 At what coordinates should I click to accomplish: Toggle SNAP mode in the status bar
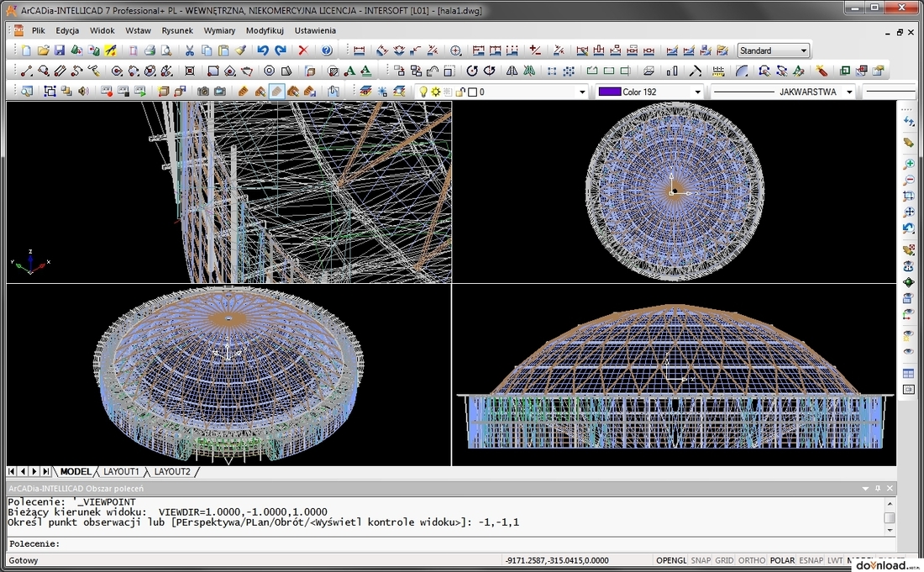701,560
